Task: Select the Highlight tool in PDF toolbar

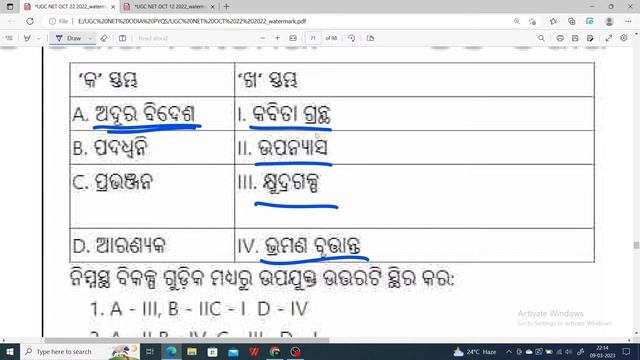Action: coord(27,38)
